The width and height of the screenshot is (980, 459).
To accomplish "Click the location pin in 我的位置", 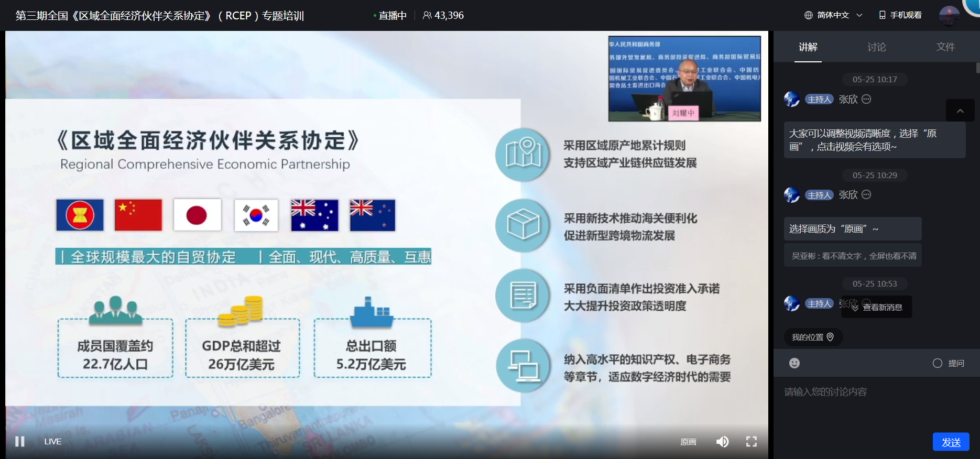I will pos(830,337).
